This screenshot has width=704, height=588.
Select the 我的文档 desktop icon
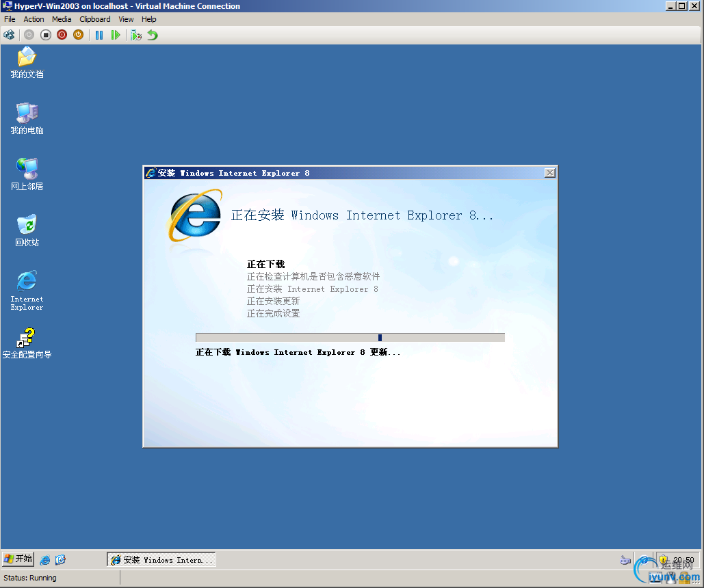click(x=27, y=63)
